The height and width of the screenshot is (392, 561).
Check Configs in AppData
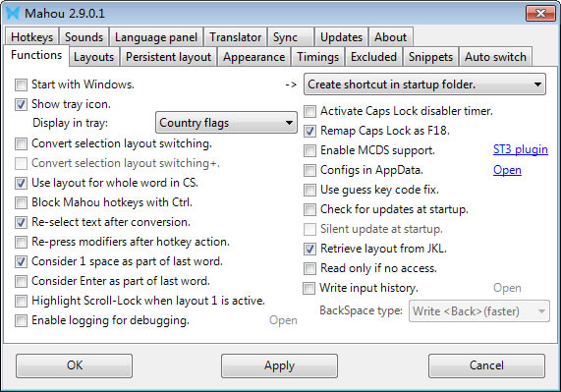309,170
